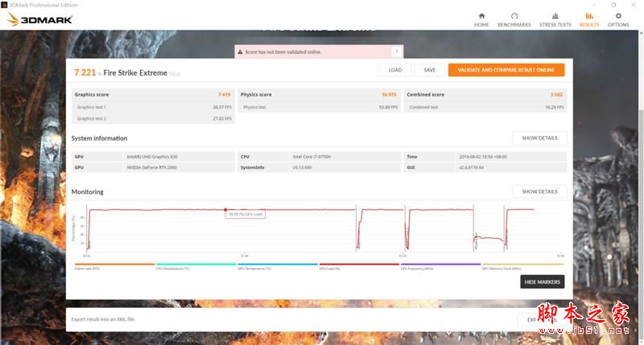Show details for Monitoring
Screen dimensions: 644x345
click(539, 191)
